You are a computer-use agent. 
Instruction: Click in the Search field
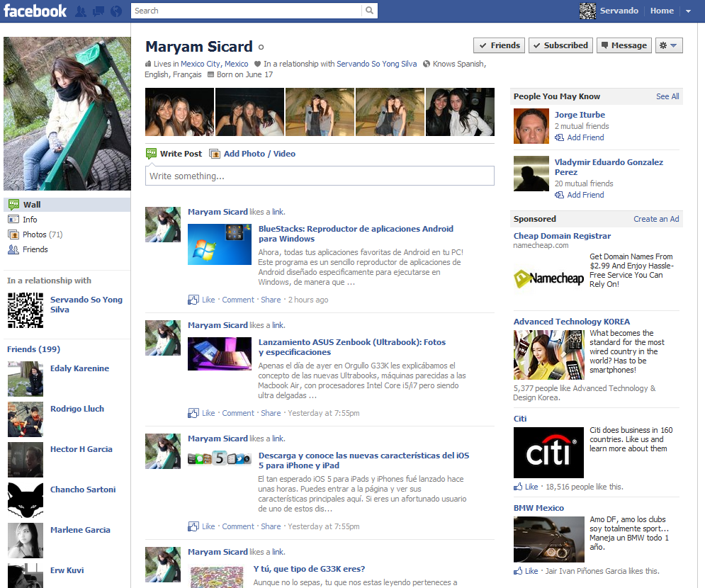point(247,11)
